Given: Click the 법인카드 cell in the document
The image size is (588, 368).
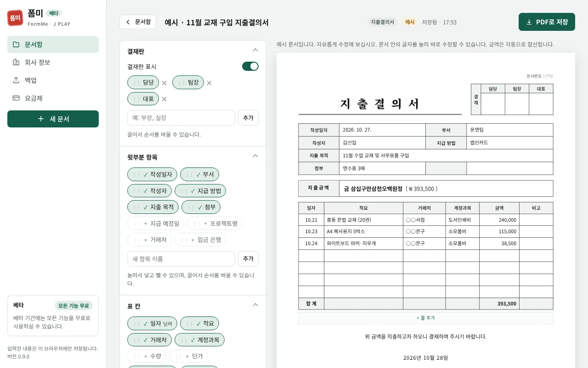Looking at the screenshot, I should pyautogui.click(x=509, y=143).
